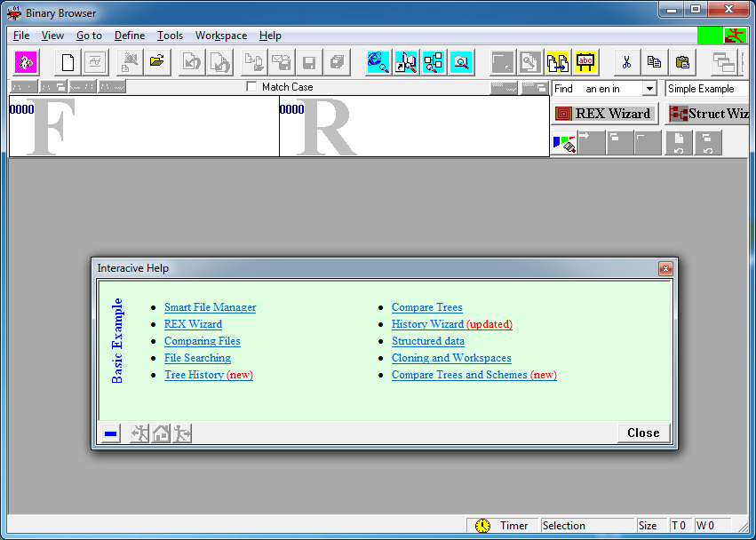
Task: Open the Workspace menu
Action: pyautogui.click(x=221, y=36)
